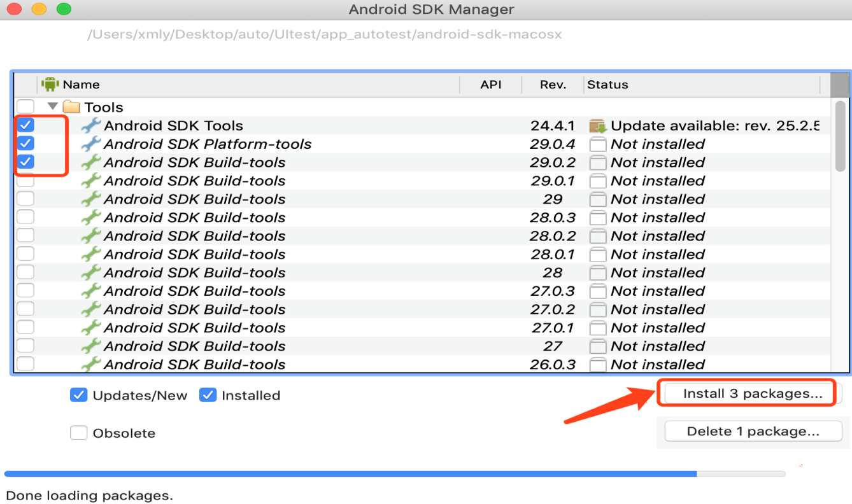Check the Build-tools rev 27 checkbox
This screenshot has width=852, height=504.
(x=25, y=346)
